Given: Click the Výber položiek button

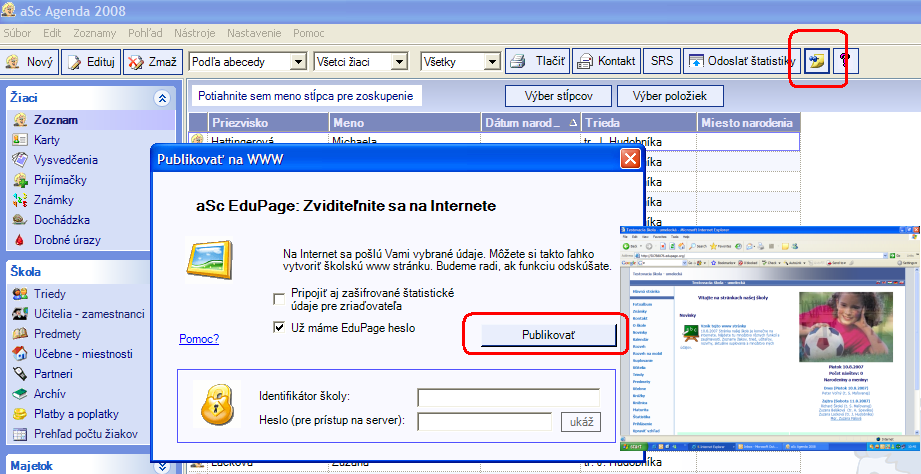Looking at the screenshot, I should point(670,96).
